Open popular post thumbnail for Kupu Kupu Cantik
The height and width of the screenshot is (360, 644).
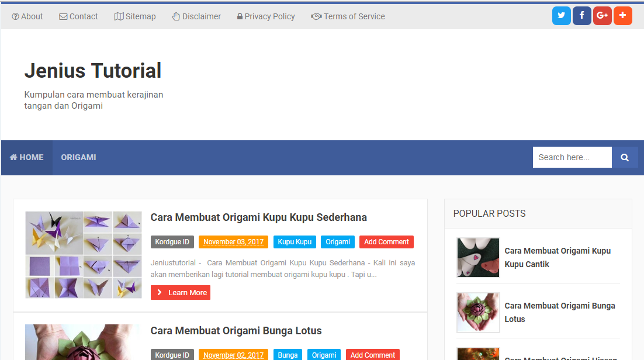point(478,258)
